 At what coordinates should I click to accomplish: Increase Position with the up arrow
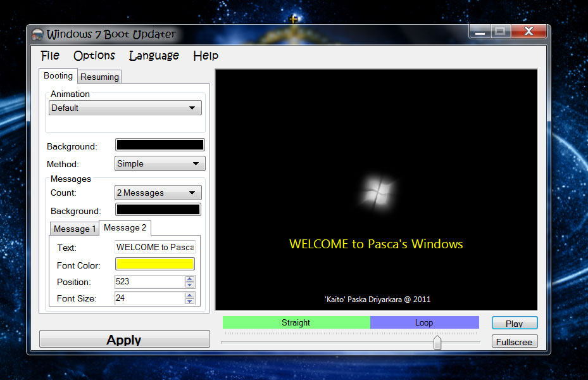coord(190,279)
